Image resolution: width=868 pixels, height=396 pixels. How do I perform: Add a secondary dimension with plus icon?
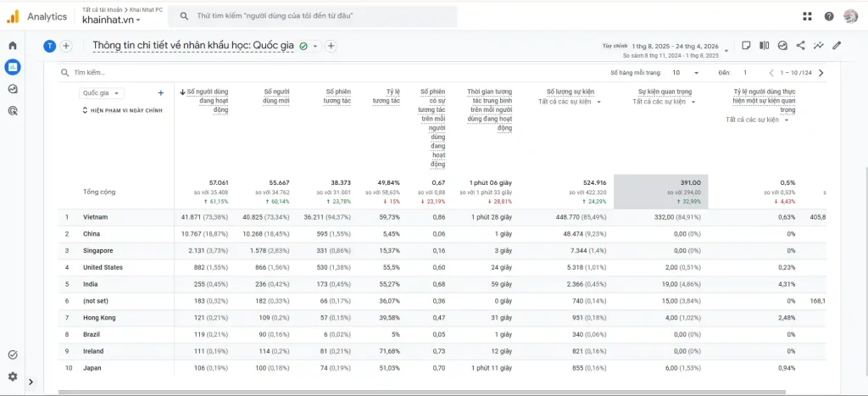pyautogui.click(x=161, y=93)
